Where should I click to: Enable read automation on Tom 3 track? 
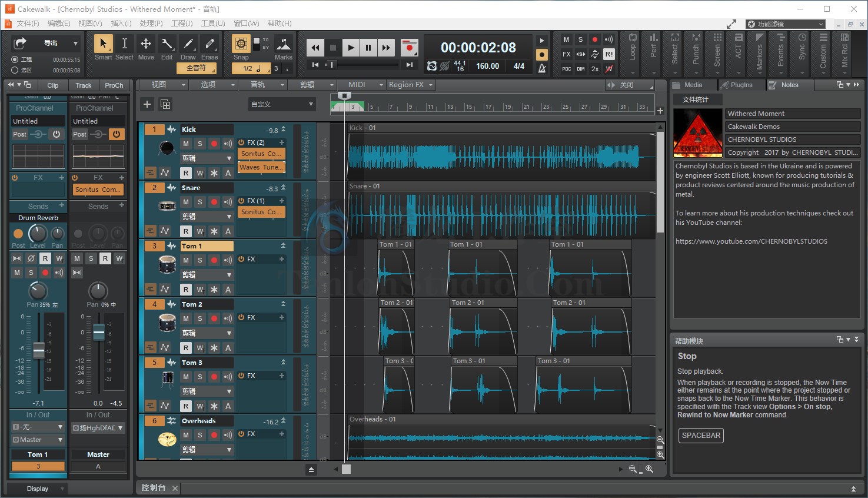(186, 406)
